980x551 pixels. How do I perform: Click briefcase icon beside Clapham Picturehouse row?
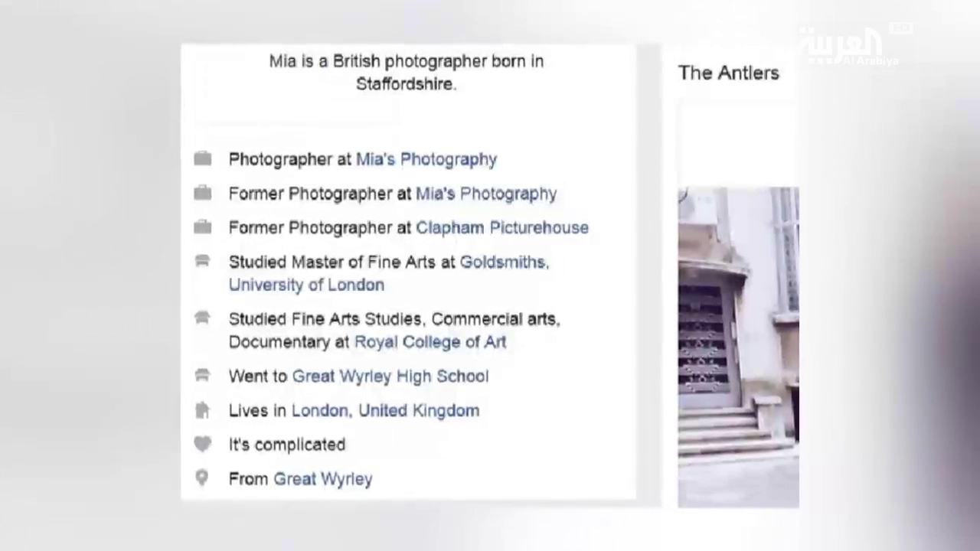point(202,227)
